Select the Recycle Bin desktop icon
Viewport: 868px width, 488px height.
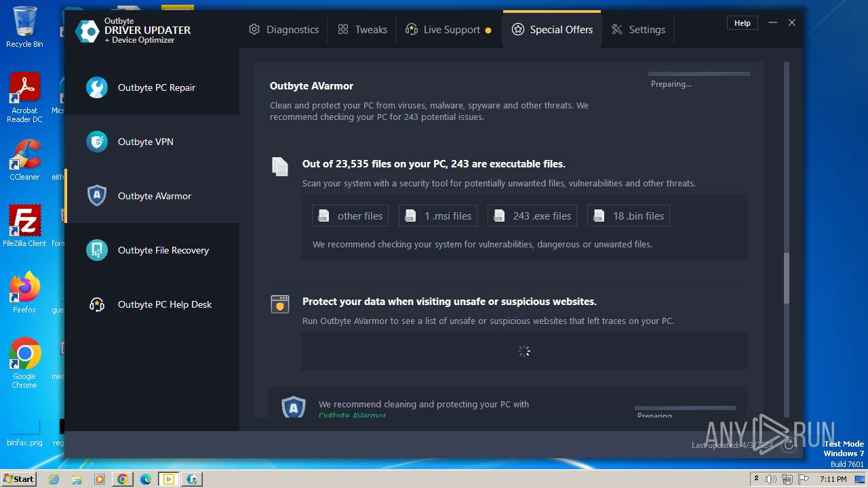tap(24, 28)
